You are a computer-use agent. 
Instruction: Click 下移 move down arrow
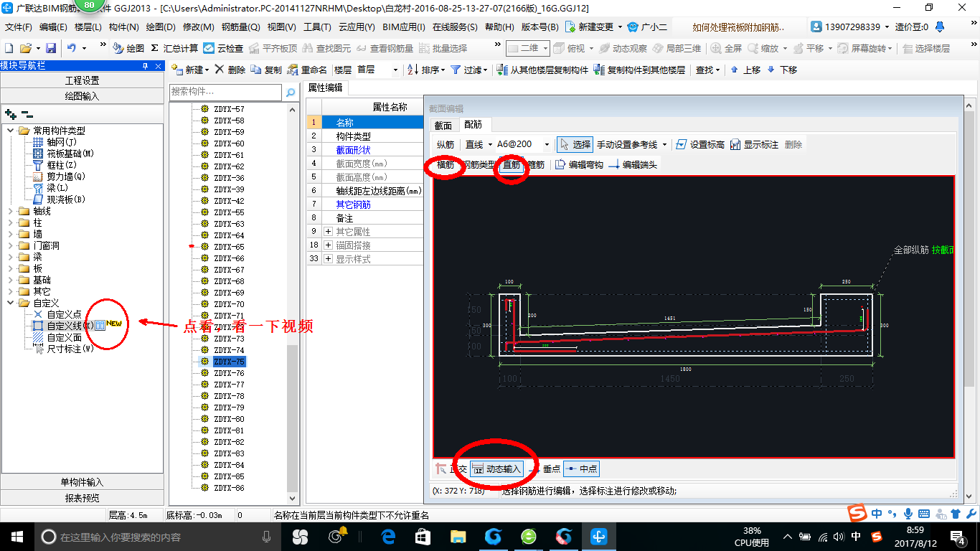tap(782, 70)
